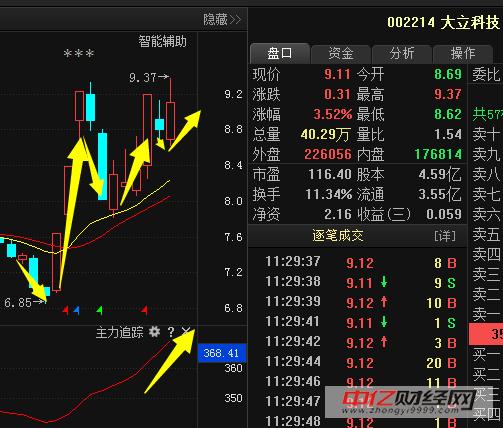The height and width of the screenshot is (428, 503).
Task: Open the [详] details link for 逐笔成交
Action: coord(445,236)
